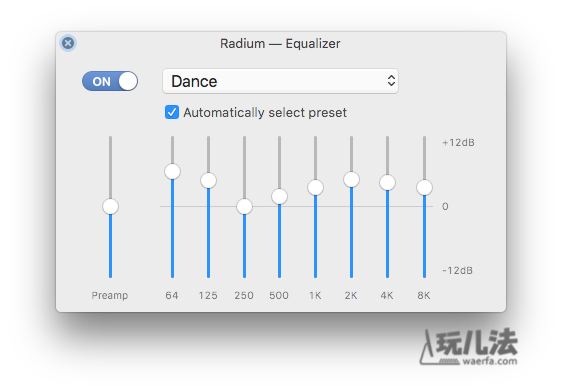Click the 2K band slider knob
Screen dimensions: 562x392
point(351,179)
